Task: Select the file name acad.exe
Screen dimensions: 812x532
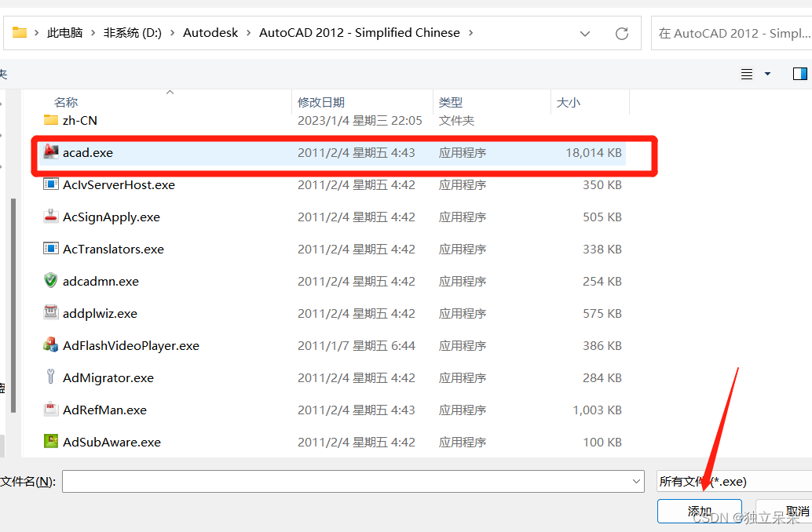Action: coord(87,153)
